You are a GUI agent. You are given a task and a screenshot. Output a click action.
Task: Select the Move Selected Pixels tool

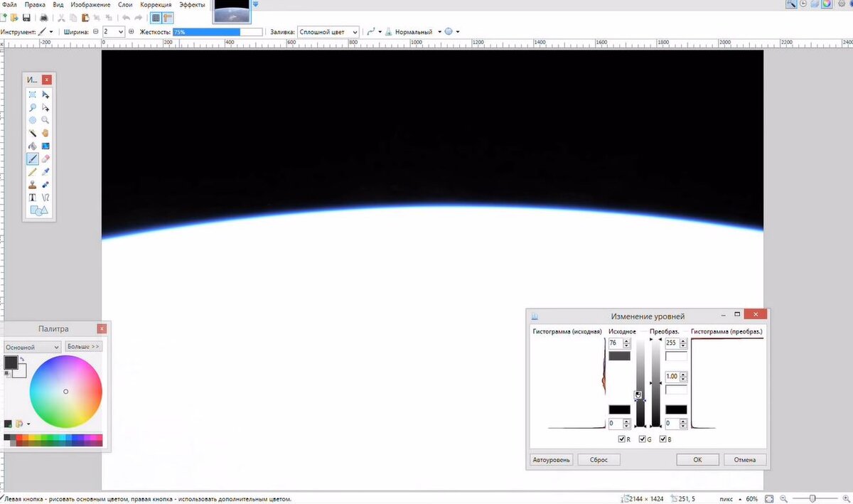tap(45, 95)
